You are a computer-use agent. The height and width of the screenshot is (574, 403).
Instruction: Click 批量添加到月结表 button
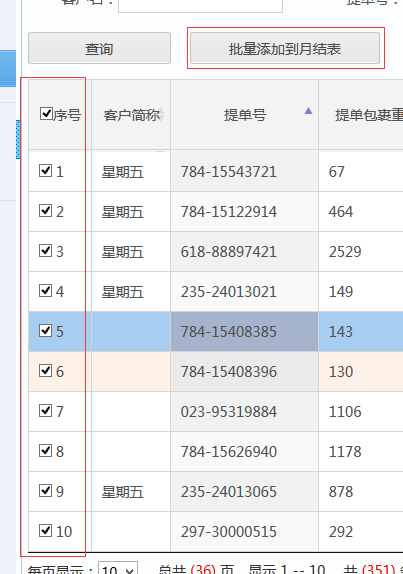tap(285, 48)
